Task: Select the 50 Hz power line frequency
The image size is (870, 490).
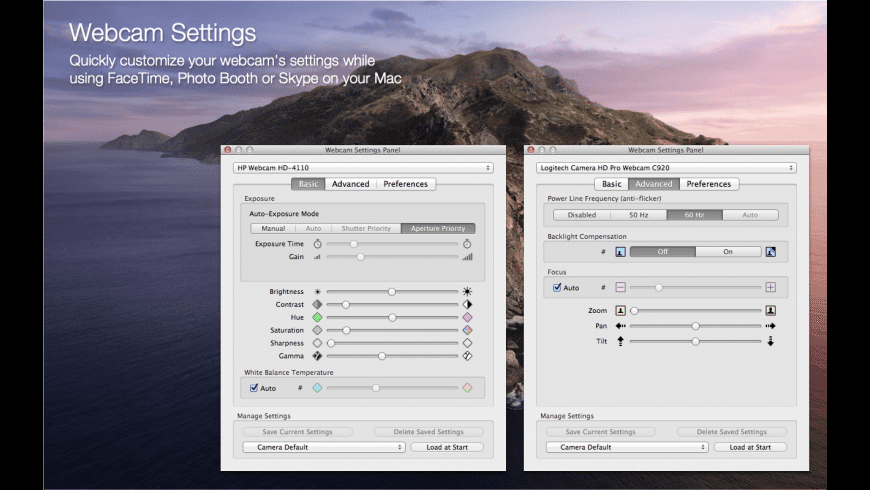Action: pos(638,215)
